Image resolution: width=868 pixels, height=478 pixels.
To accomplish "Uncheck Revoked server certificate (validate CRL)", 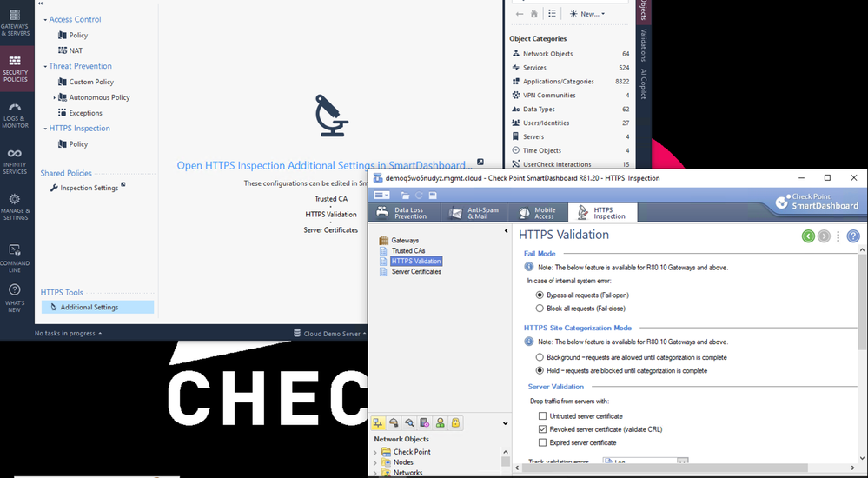I will (542, 429).
